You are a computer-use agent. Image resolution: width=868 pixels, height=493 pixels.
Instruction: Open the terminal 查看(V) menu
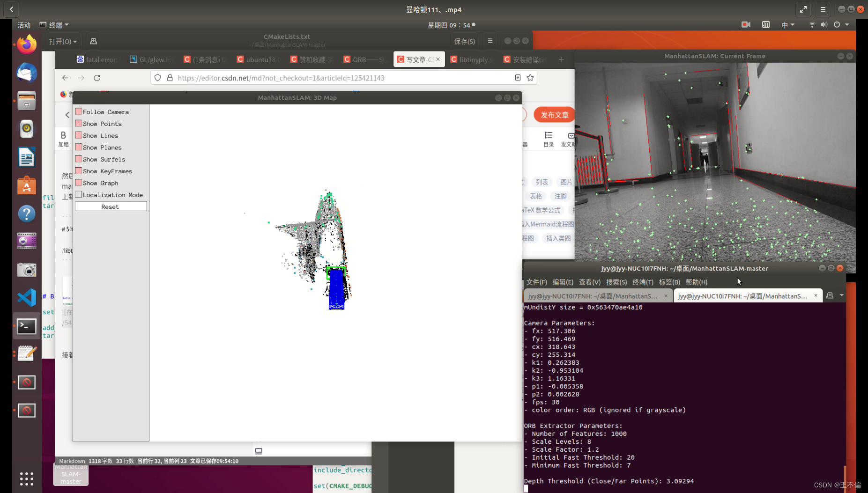point(589,282)
